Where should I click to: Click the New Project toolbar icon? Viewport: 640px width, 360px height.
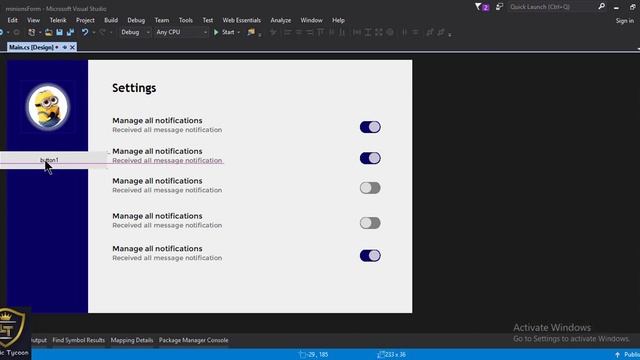(x=31, y=32)
